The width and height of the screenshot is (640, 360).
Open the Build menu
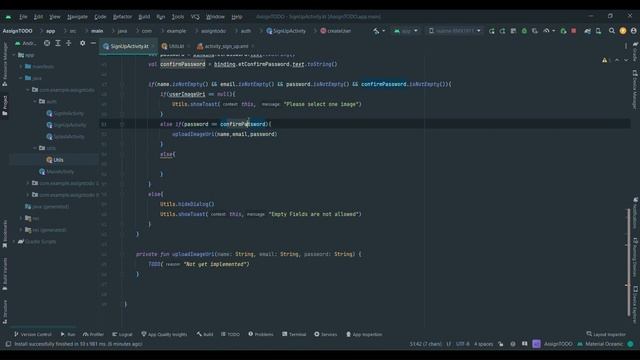pos(144,17)
